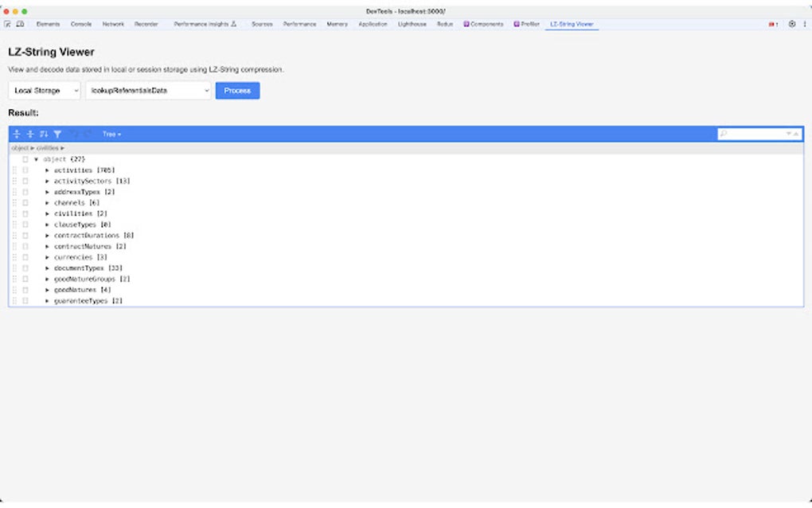Open the Redux DevTools tab

(x=444, y=24)
